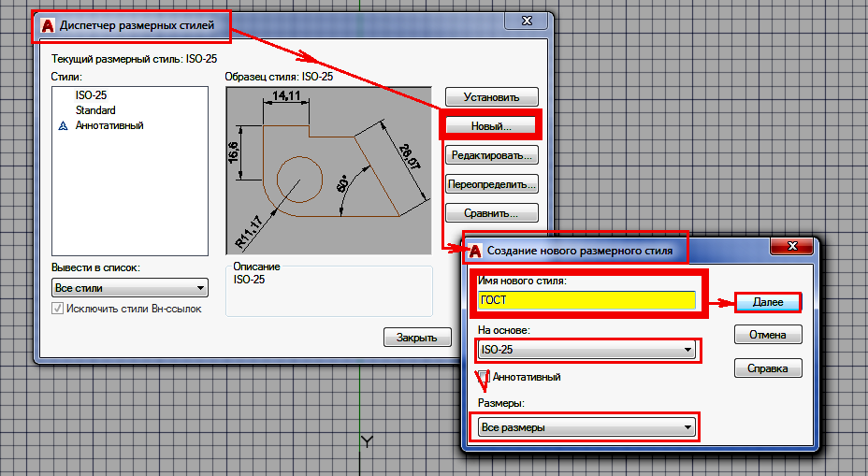Select Аннотативный style in the list

coord(108,125)
